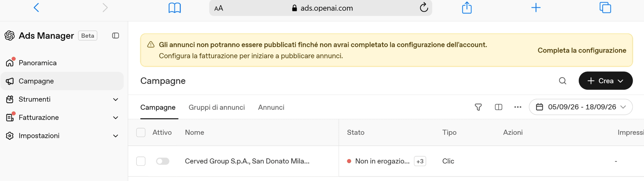
Task: Tick the select-all header checkbox
Action: (141, 133)
